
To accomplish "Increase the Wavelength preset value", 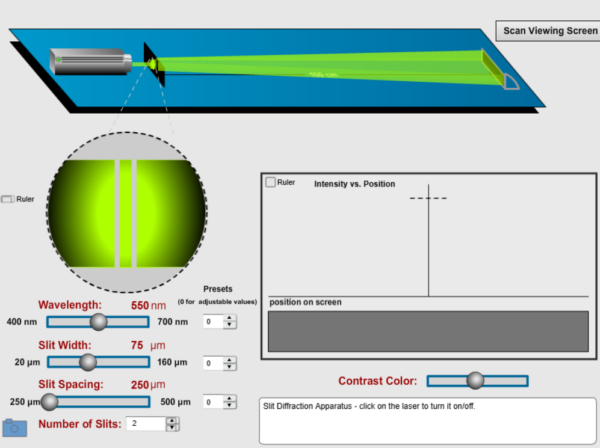I will click(231, 318).
